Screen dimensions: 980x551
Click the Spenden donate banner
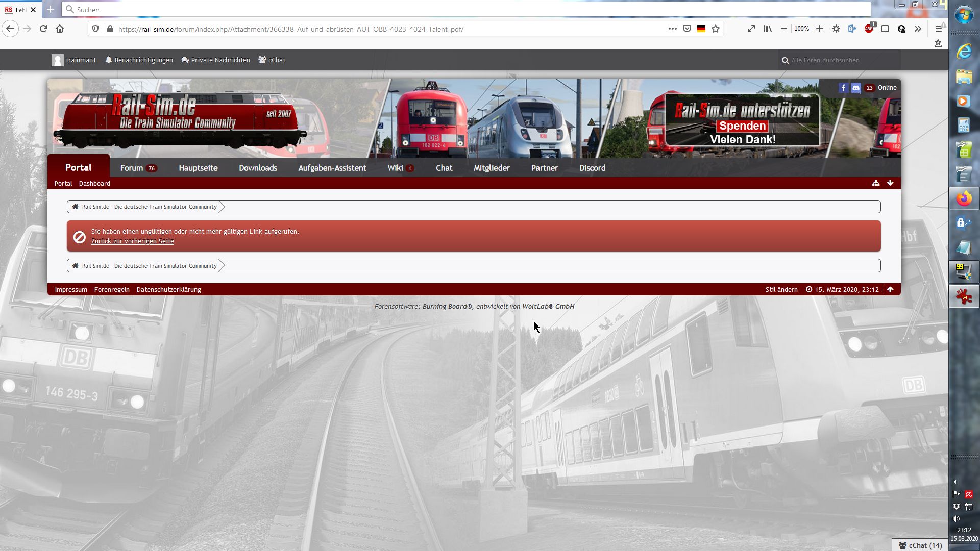click(x=742, y=126)
